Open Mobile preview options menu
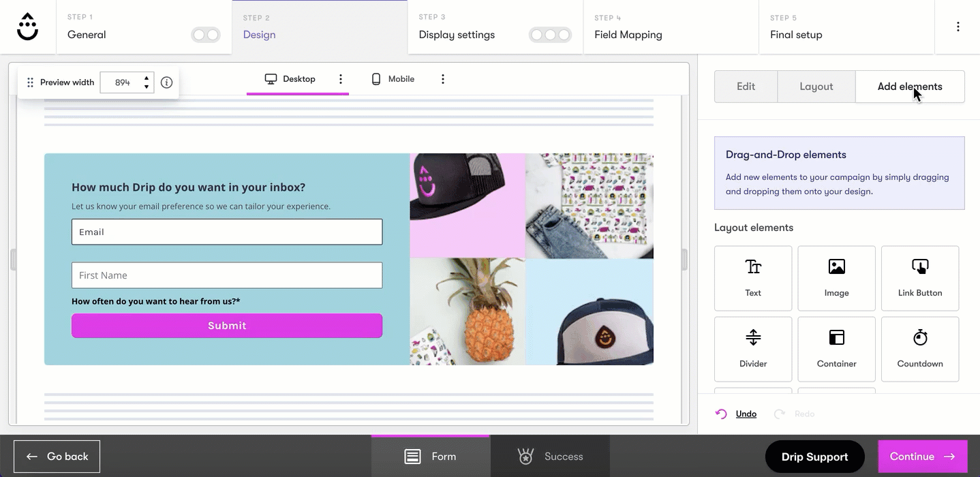Viewport: 980px width, 477px height. click(443, 79)
